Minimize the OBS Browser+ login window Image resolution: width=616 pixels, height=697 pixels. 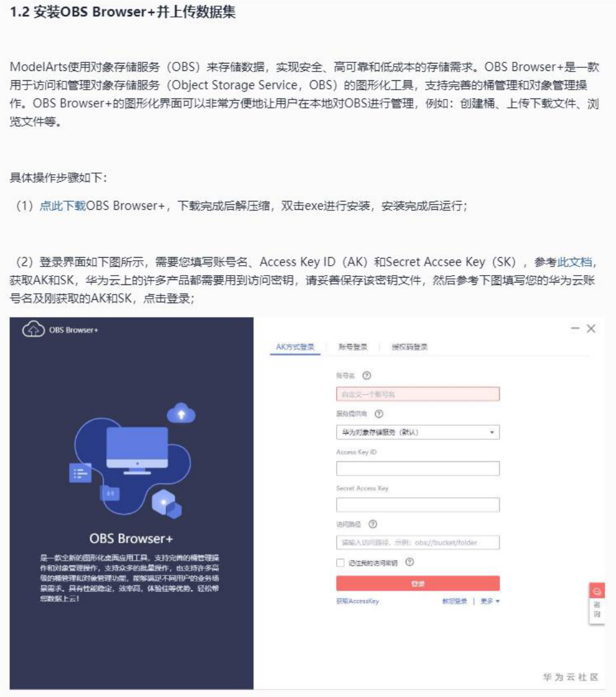click(575, 329)
